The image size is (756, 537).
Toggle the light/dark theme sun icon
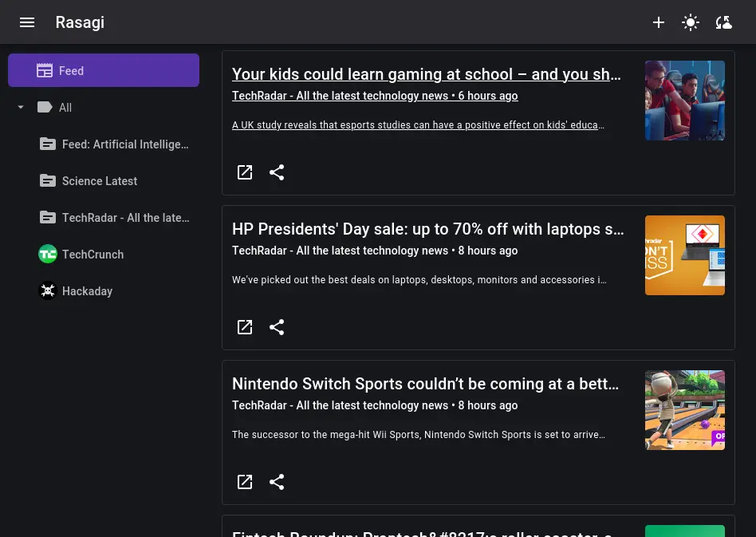[x=691, y=22]
